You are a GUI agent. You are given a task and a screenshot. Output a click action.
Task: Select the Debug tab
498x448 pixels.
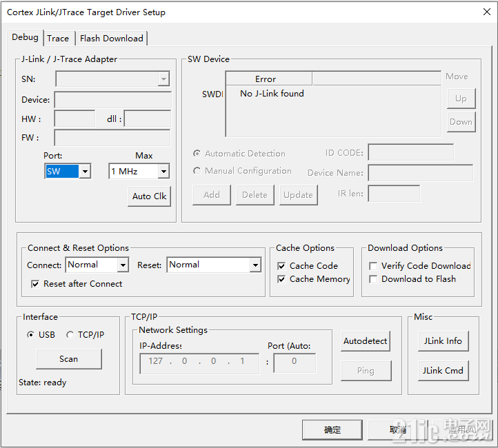(x=25, y=37)
